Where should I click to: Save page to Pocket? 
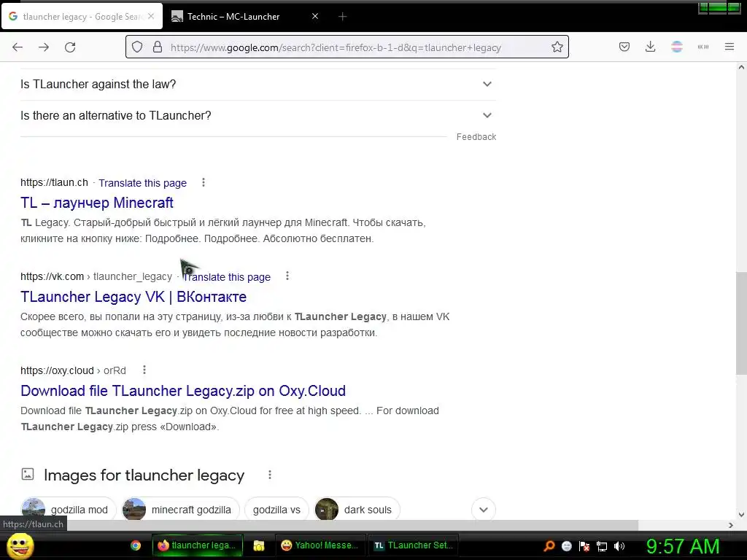point(624,47)
